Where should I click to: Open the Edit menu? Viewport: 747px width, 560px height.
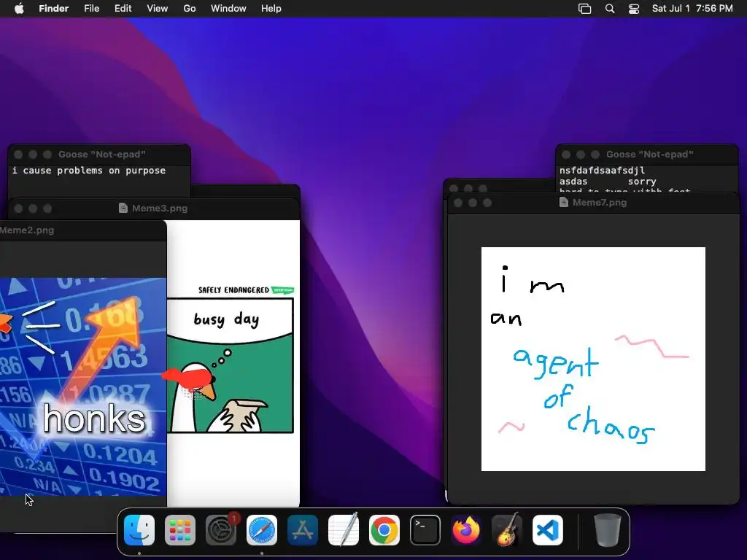point(123,9)
